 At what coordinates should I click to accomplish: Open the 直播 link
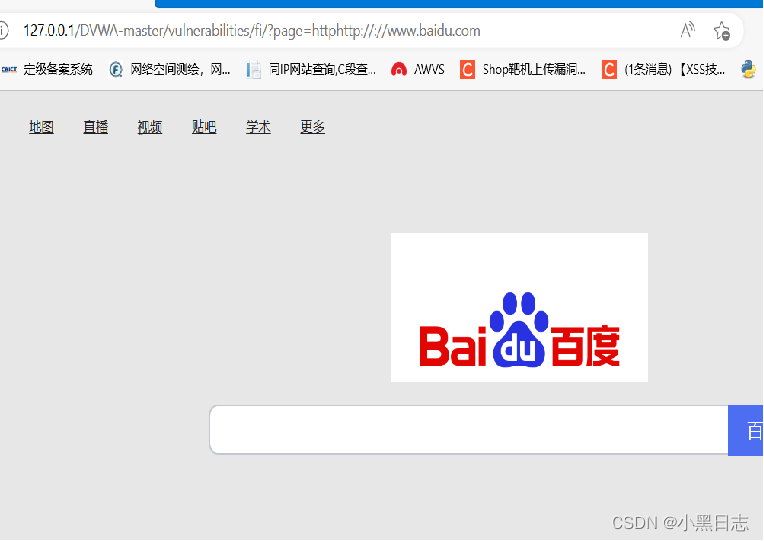point(96,127)
